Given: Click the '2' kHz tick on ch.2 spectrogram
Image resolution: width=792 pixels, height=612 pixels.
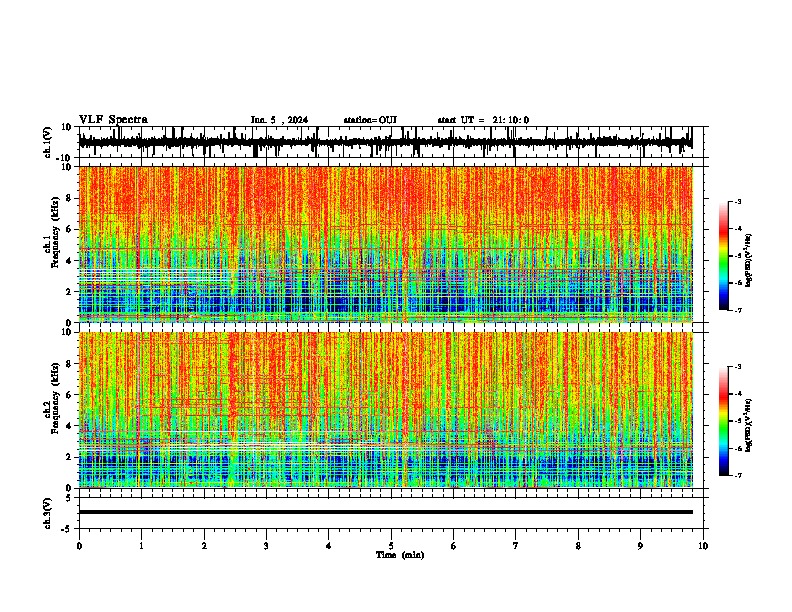Looking at the screenshot, I should tap(70, 457).
